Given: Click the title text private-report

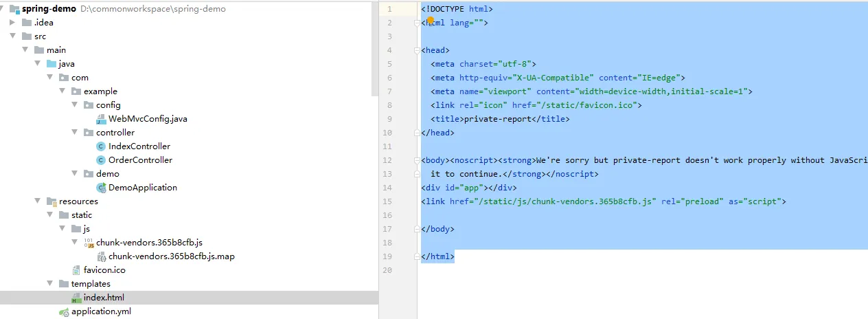Looking at the screenshot, I should pyautogui.click(x=498, y=119).
